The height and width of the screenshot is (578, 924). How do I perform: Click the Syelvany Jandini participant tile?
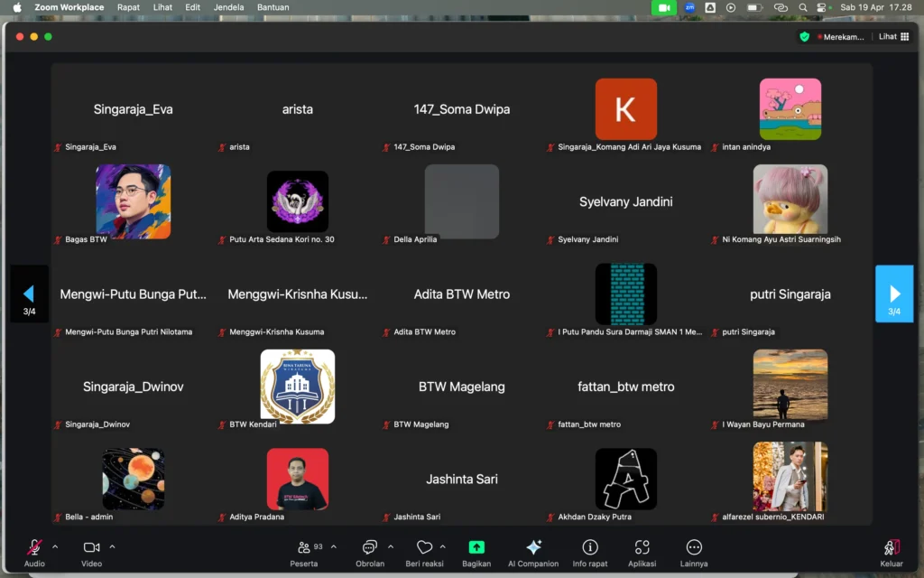(x=626, y=201)
